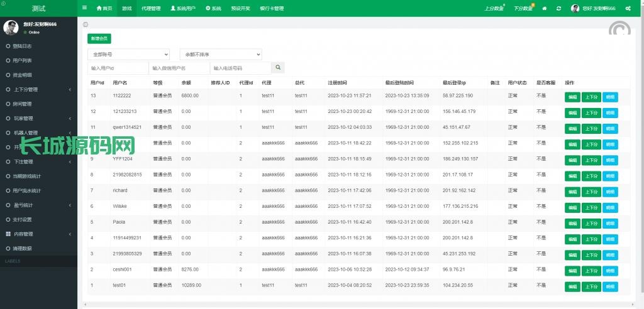This screenshot has height=309, width=644.
Task: Toggle the sidebar hamburger menu icon
Action: (85, 8)
